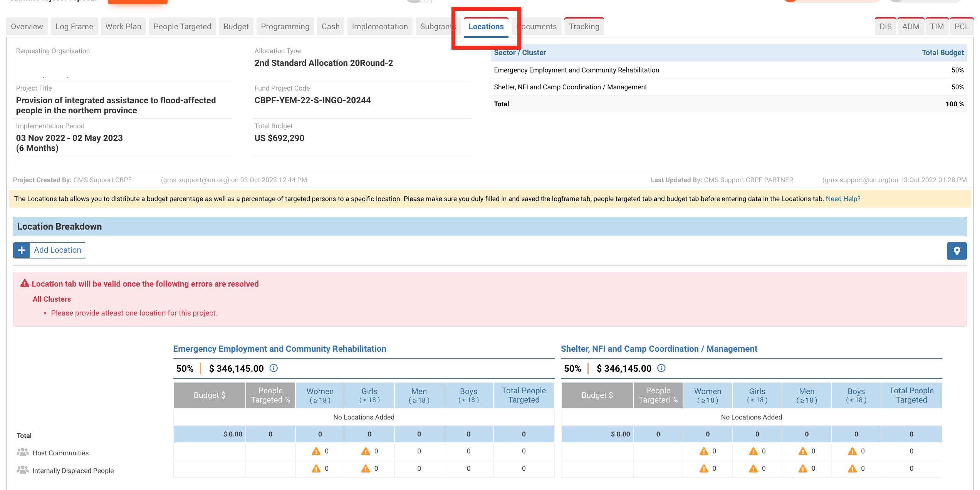Go to the Implementation tab
This screenshot has height=490, width=980.
point(380,27)
